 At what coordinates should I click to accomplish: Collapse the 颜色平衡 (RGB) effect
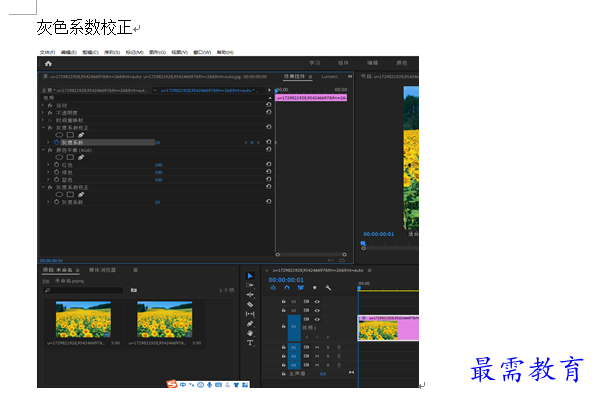(x=43, y=150)
